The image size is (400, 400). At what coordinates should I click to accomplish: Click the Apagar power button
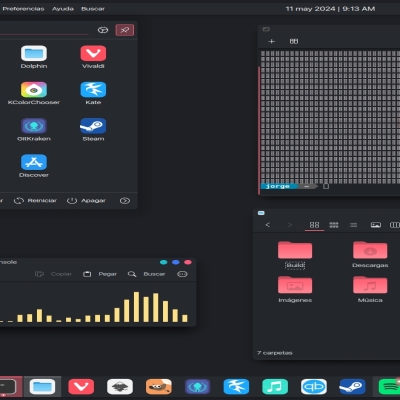[86, 201]
